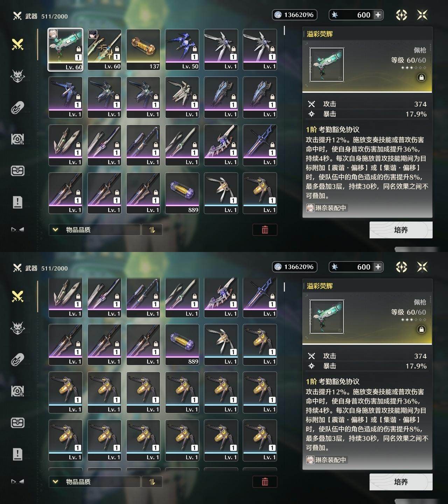Screen dimensions: 448x504
Task: Expand the collapse arrows at the bottom of the upper sidebar
Action: [x=17, y=230]
